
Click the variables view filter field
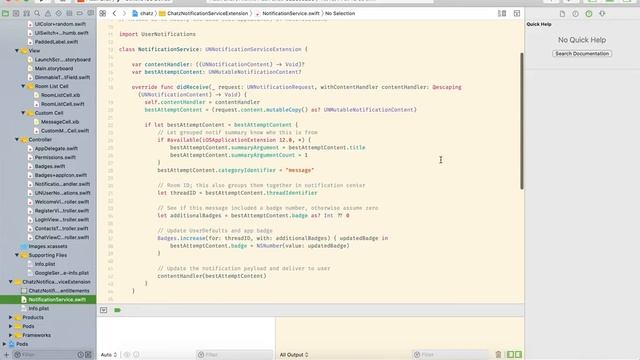(x=234, y=355)
